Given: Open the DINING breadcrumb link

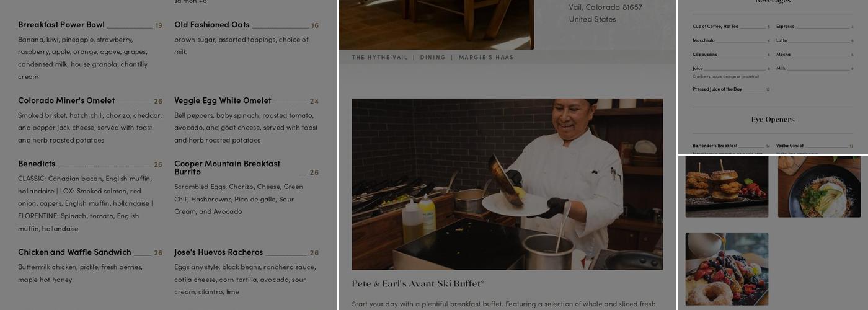Looking at the screenshot, I should point(433,57).
